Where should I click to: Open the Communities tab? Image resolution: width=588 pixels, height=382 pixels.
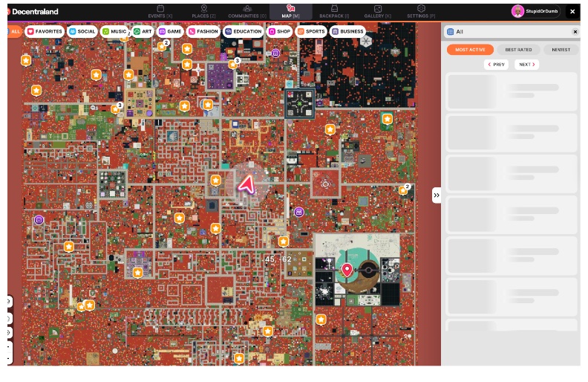247,12
